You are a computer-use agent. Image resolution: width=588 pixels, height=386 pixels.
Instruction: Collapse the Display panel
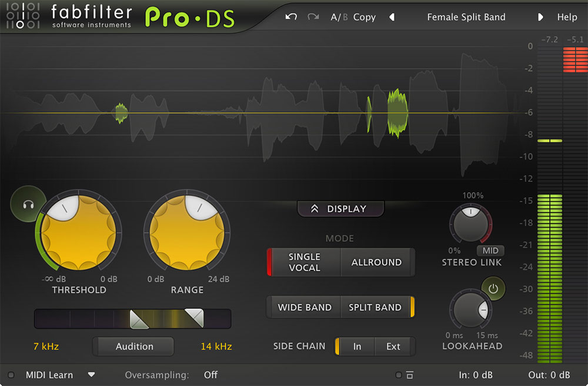pos(340,208)
